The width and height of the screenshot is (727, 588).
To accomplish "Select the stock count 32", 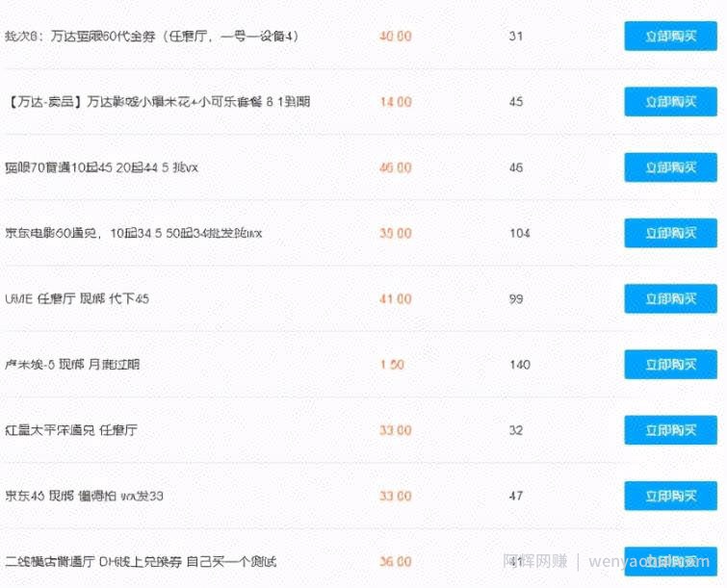I will (516, 430).
